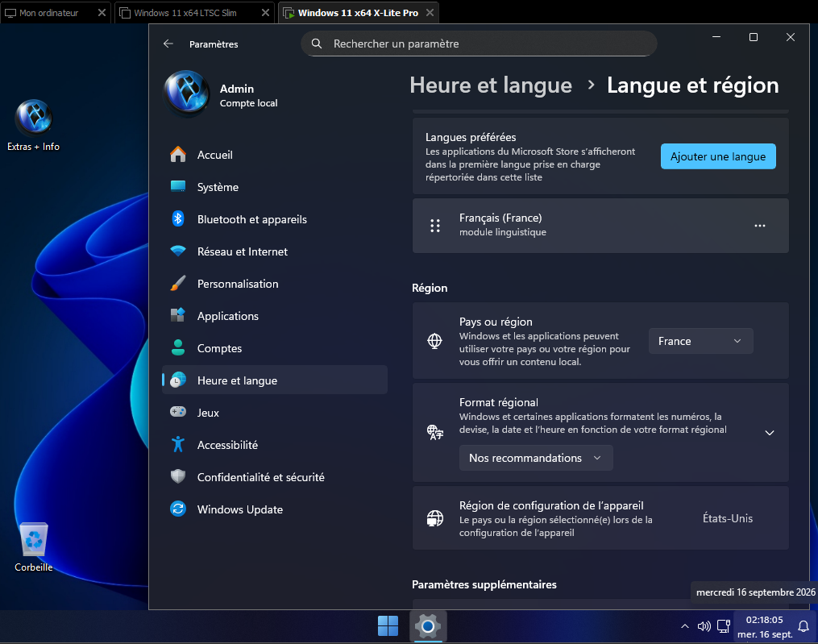Open Windows Update section
Screen dimensions: 818x644
[x=274, y=509]
